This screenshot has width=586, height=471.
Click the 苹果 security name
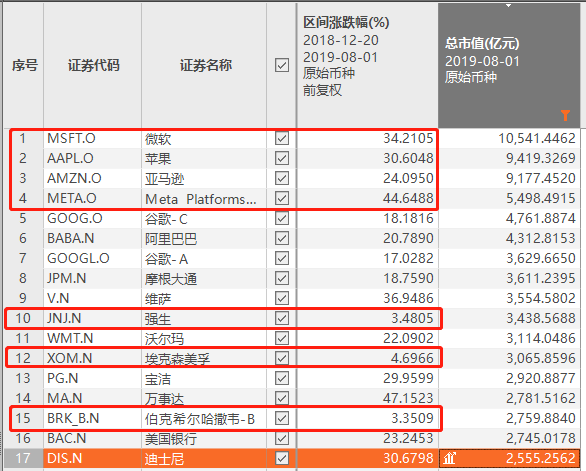pos(158,159)
